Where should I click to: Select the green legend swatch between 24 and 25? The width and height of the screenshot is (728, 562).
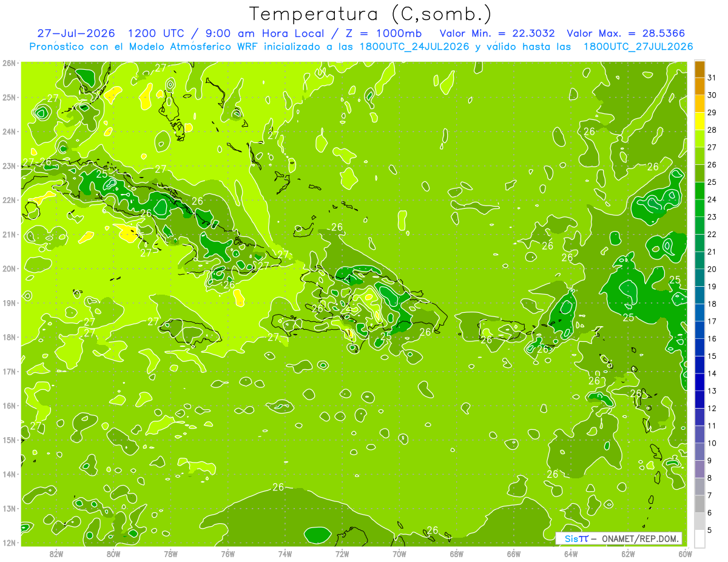pos(699,191)
